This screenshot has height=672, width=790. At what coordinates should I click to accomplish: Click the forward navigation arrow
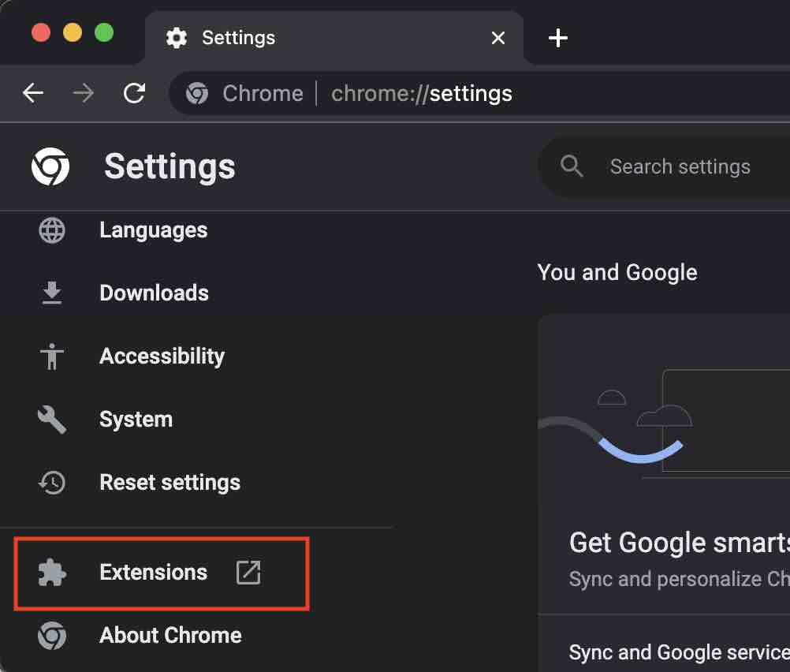coord(83,94)
